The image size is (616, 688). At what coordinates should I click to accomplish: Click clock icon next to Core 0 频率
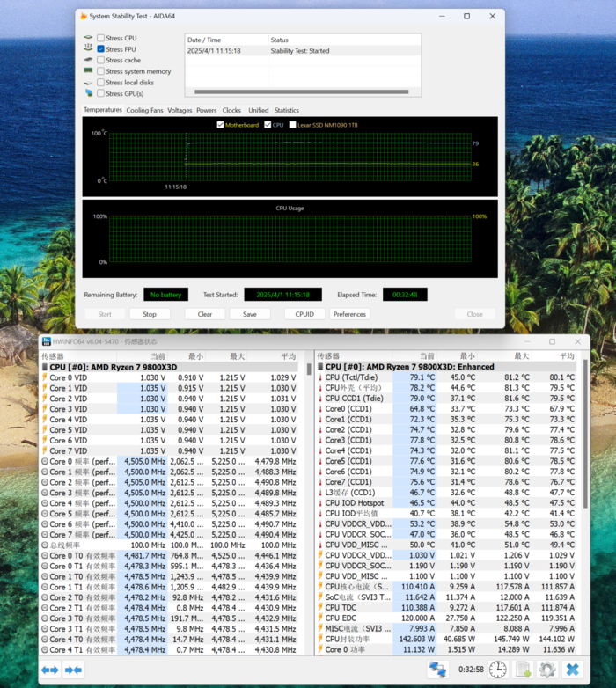[x=44, y=461]
